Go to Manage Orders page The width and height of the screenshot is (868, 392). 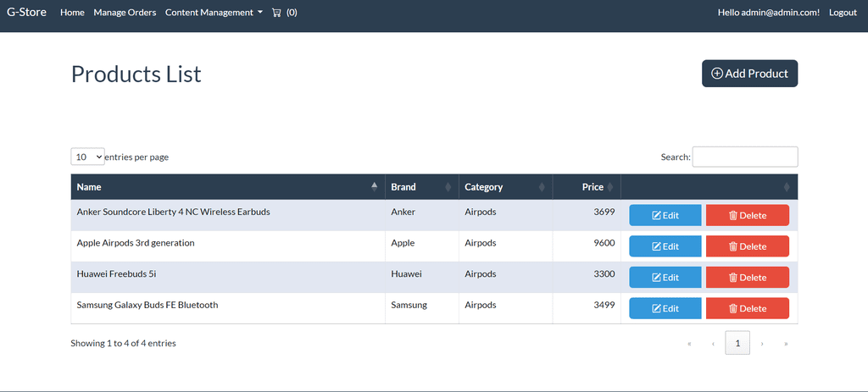tap(125, 13)
